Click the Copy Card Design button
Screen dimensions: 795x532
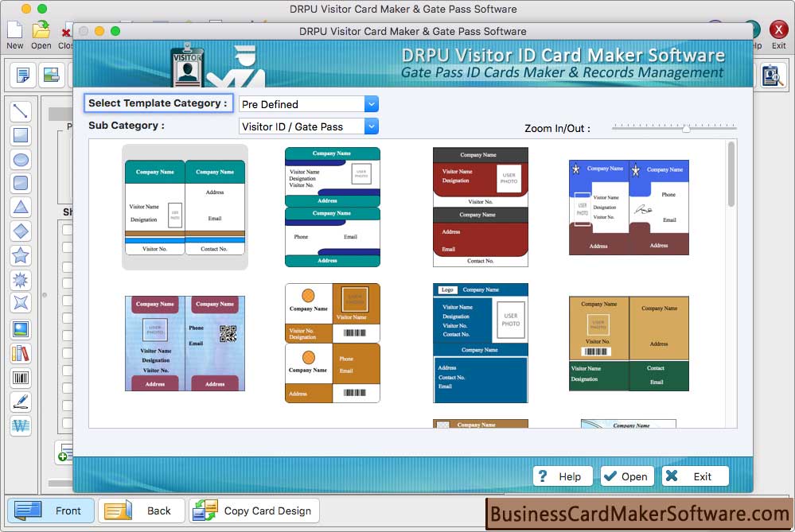[x=254, y=511]
